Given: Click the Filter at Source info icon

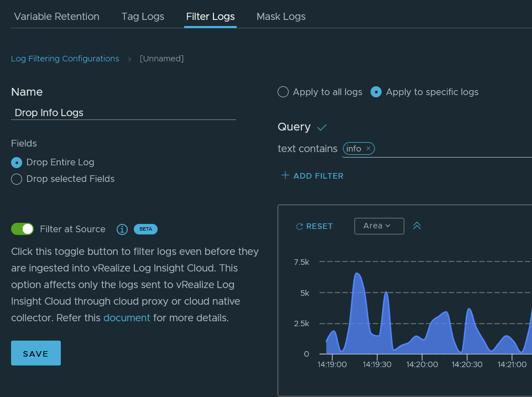Looking at the screenshot, I should (122, 229).
